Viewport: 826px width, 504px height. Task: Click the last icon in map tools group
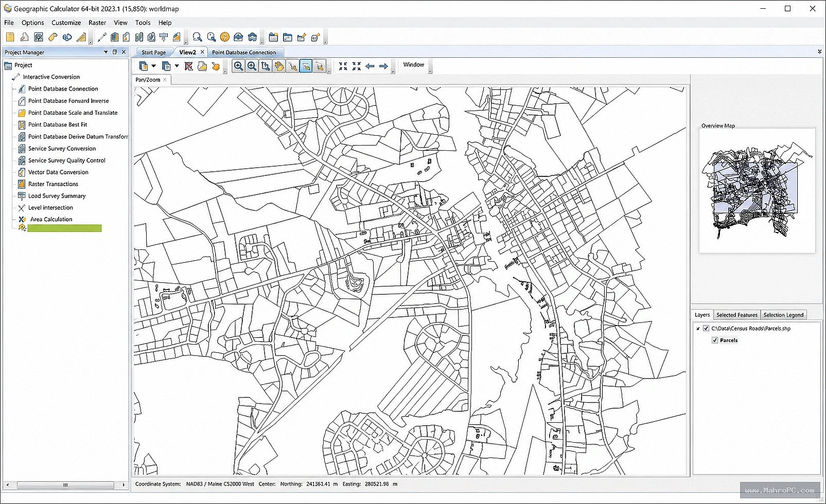click(320, 66)
